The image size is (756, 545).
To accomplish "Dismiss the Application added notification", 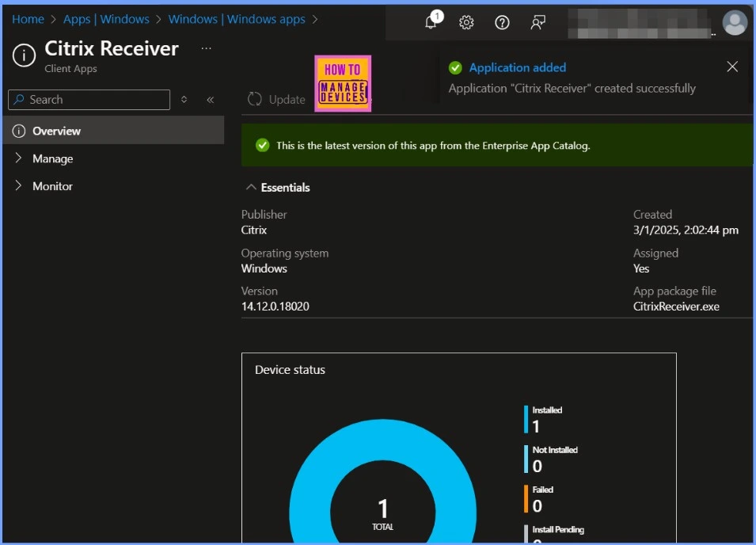I will [732, 67].
